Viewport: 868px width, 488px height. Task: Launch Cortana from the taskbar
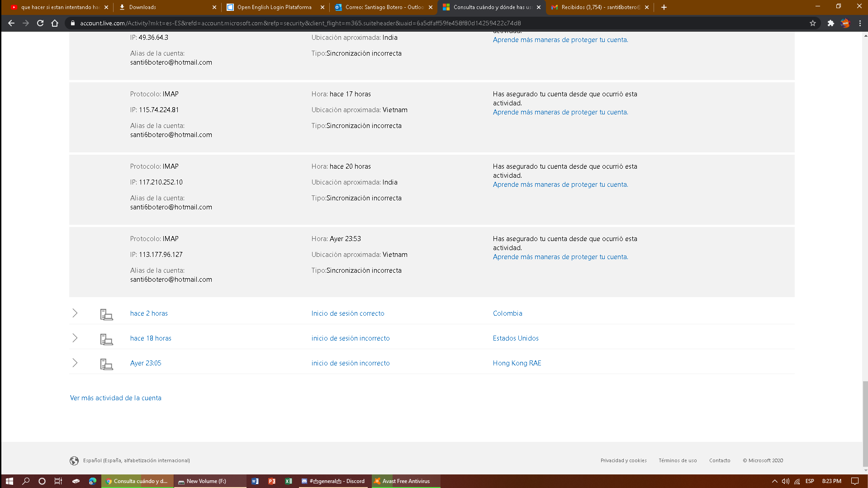pos(42,481)
